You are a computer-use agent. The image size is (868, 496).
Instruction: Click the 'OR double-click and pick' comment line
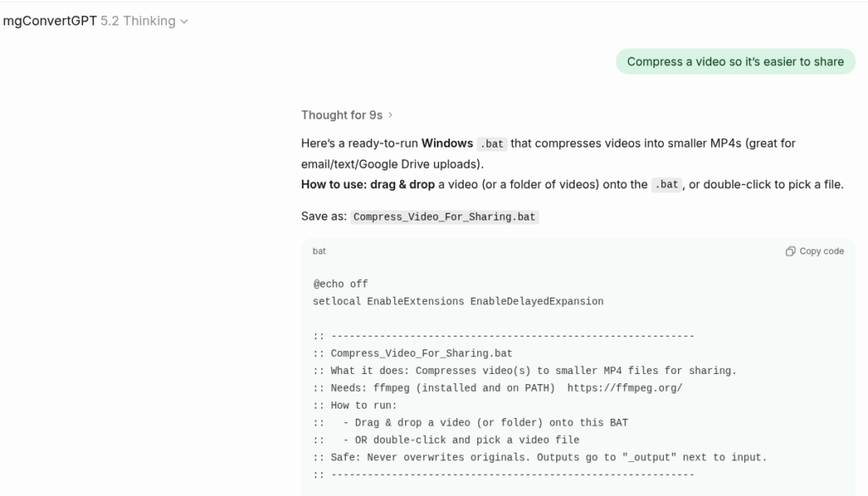pos(461,440)
